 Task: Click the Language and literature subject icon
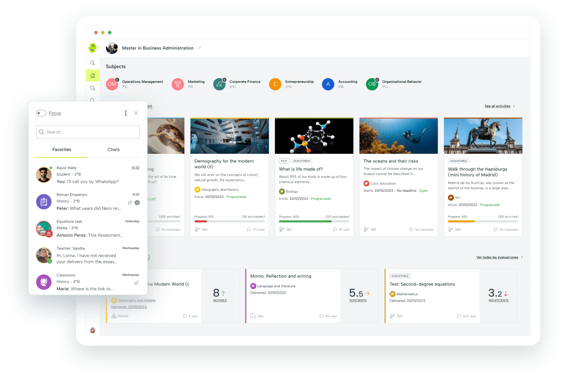[253, 286]
